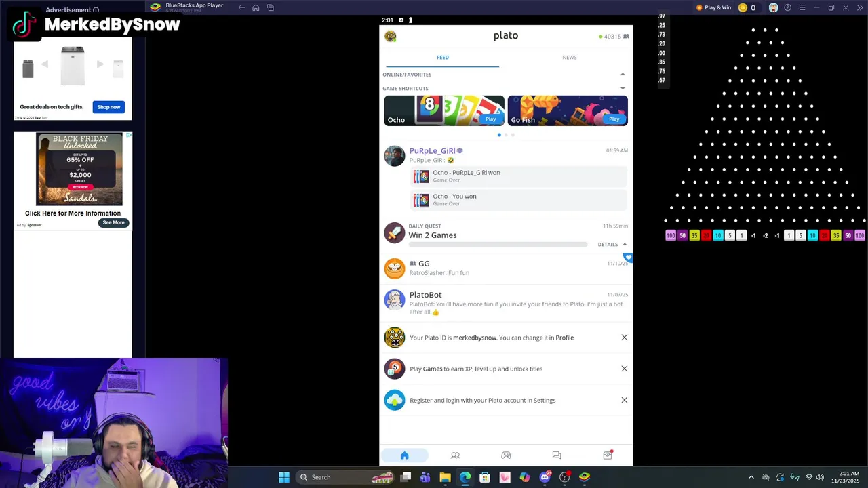
Task: Open the GG group chat row
Action: pyautogui.click(x=506, y=268)
